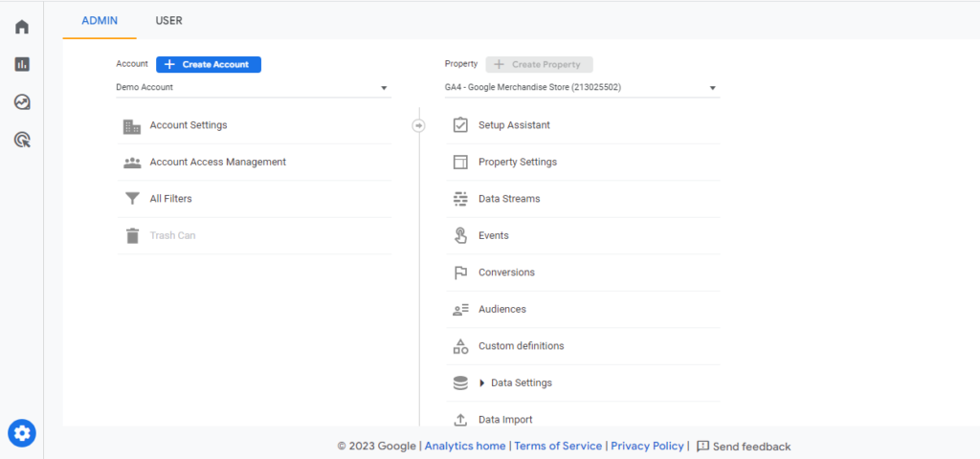Click the Send feedback speech bubble icon

702,447
